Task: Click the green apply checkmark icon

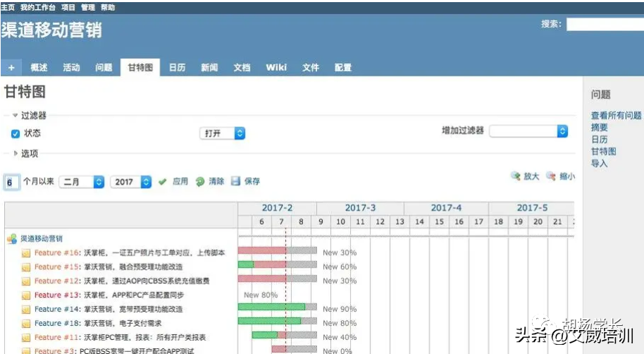Action: click(163, 181)
